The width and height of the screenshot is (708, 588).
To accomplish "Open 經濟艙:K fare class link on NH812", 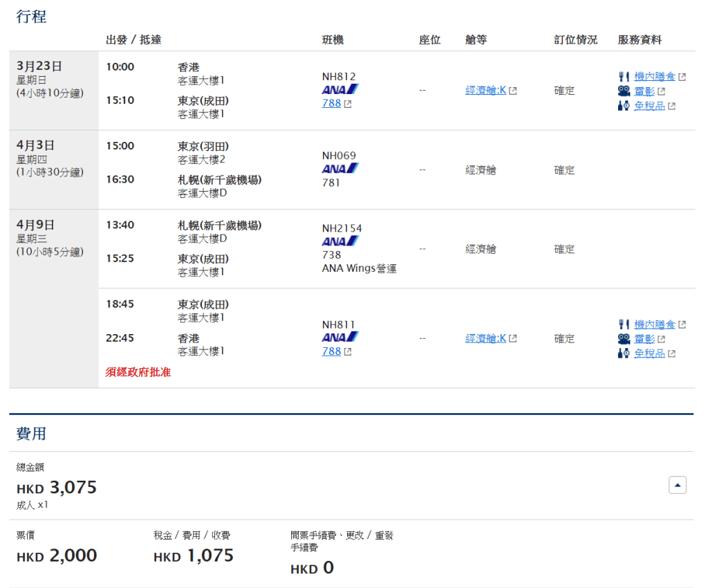I will (x=485, y=91).
